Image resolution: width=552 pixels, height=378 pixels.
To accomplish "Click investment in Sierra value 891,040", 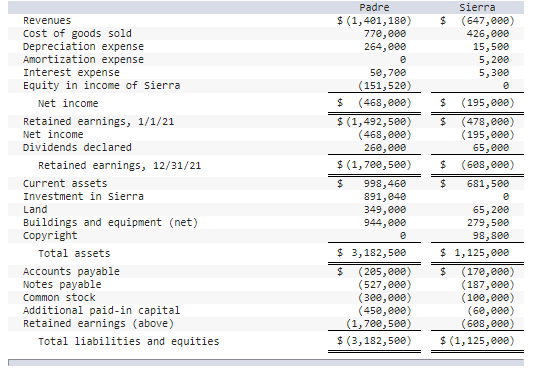I will [385, 197].
